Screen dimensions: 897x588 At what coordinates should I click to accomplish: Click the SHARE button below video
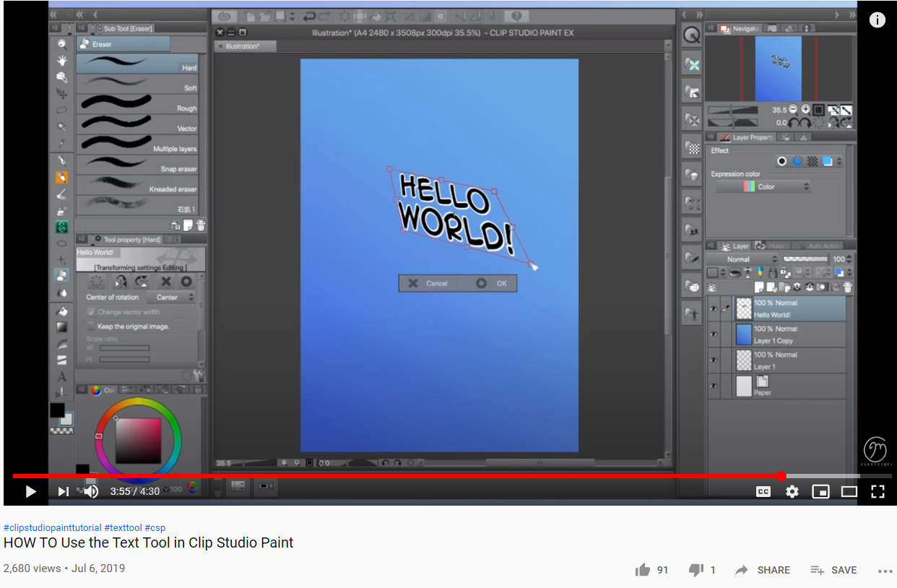tap(763, 570)
